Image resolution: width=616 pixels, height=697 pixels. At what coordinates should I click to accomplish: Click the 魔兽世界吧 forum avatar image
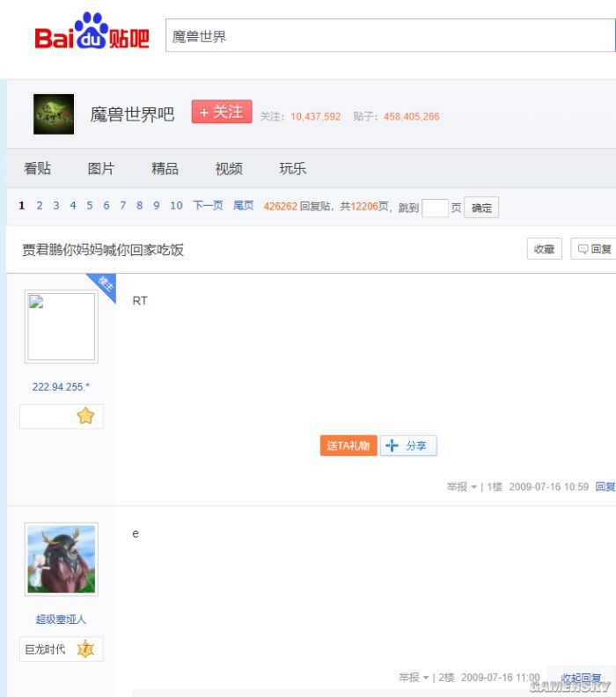[x=54, y=114]
